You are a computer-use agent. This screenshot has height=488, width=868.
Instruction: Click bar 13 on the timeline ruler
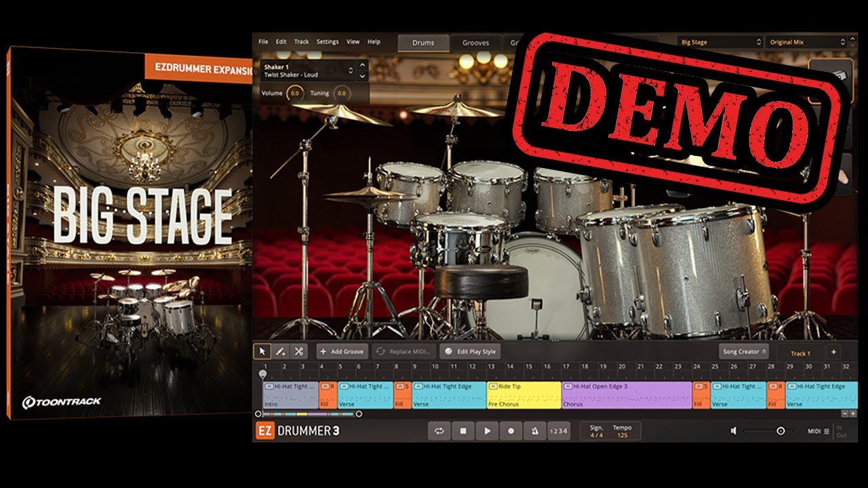point(490,366)
